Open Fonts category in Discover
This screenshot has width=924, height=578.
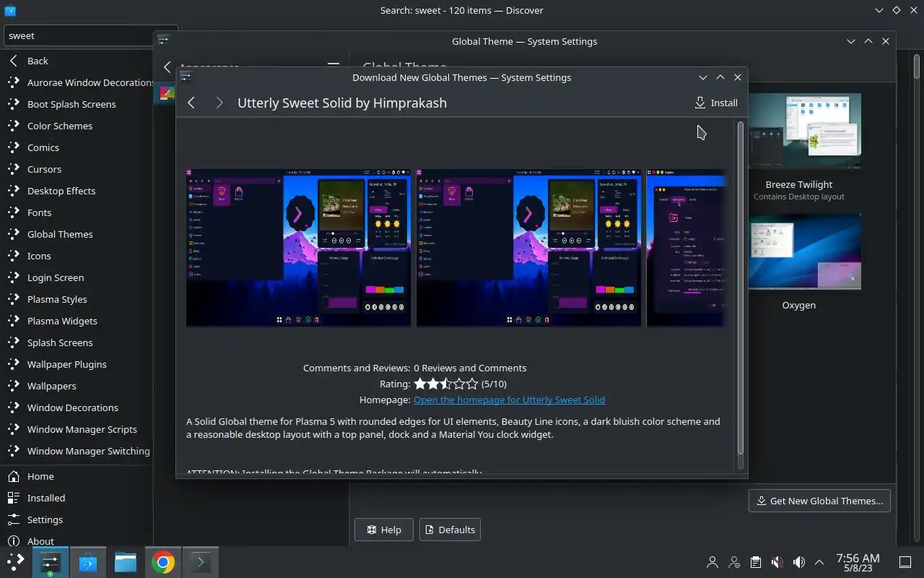click(x=77, y=212)
